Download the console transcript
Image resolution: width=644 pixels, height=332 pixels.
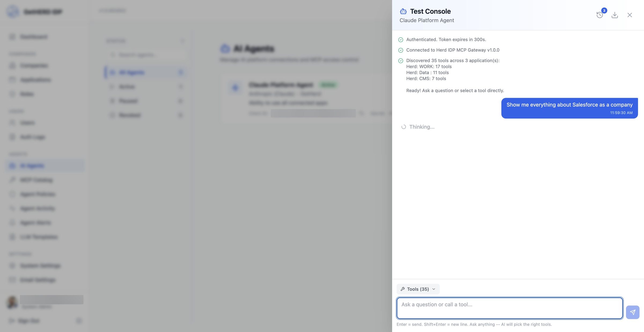click(x=614, y=15)
